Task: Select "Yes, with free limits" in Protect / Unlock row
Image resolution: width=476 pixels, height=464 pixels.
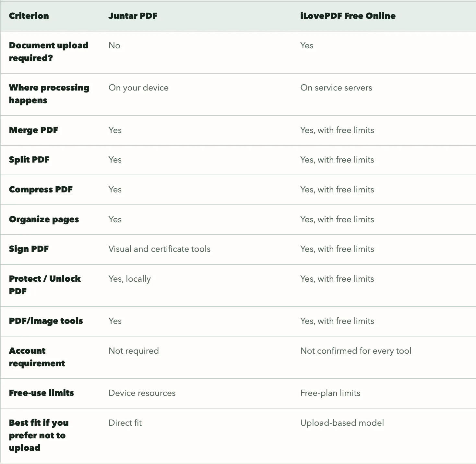Action: [337, 279]
